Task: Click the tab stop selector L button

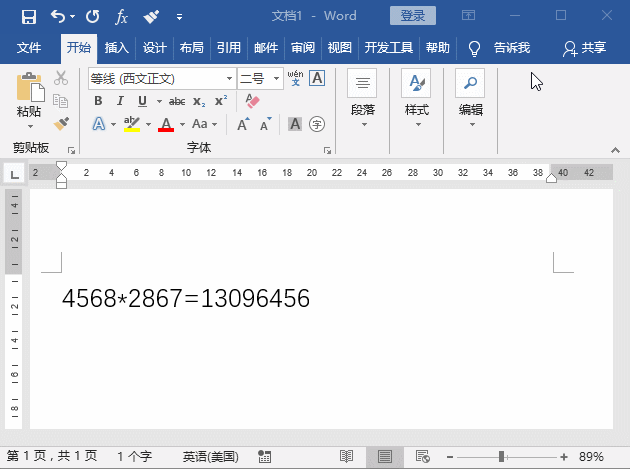Action: tap(14, 174)
